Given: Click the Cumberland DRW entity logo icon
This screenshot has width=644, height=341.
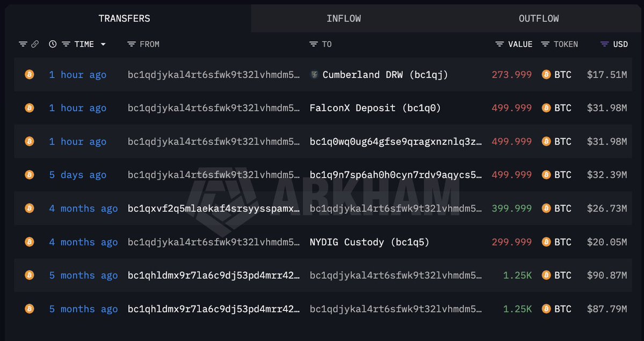Looking at the screenshot, I should tap(314, 74).
